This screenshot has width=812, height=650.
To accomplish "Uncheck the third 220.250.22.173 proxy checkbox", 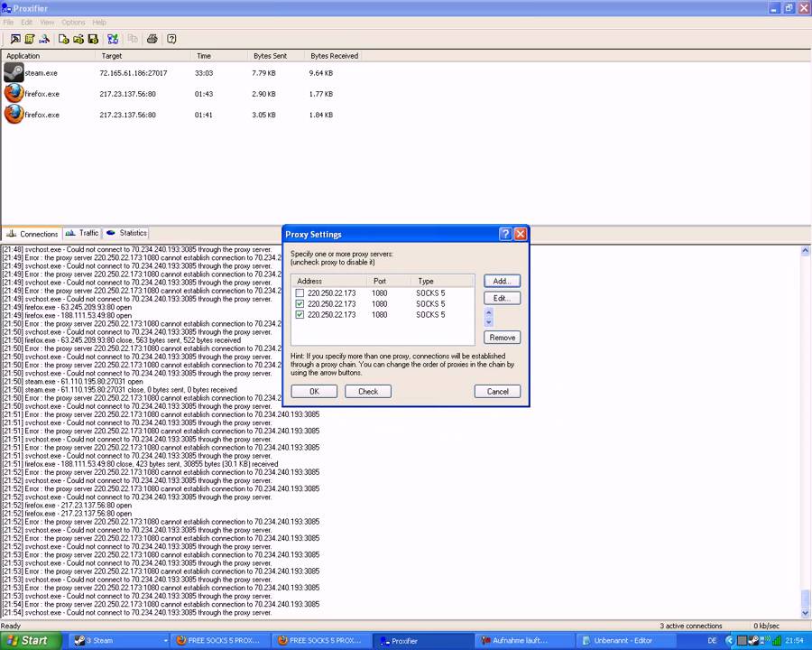I will [300, 315].
